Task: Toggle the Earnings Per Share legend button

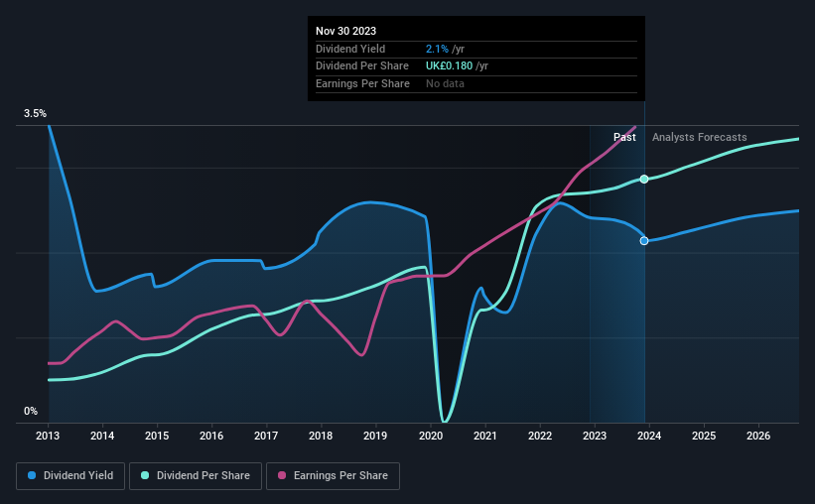Action: click(333, 476)
